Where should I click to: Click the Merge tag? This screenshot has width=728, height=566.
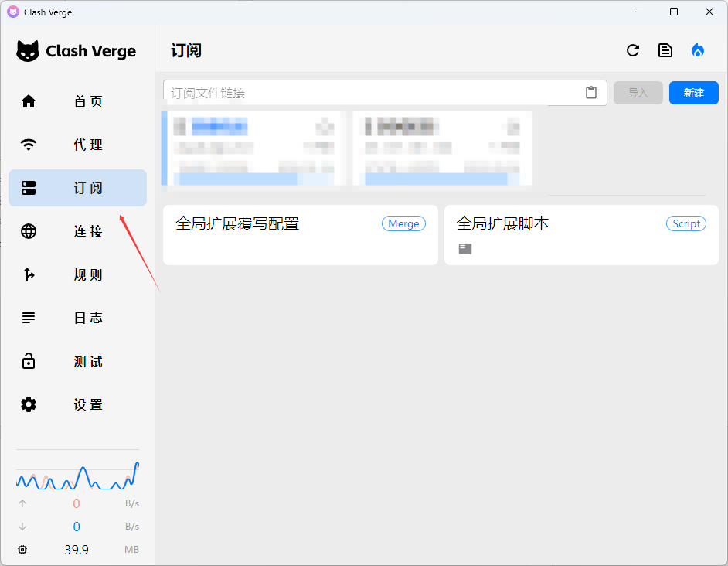(x=403, y=223)
